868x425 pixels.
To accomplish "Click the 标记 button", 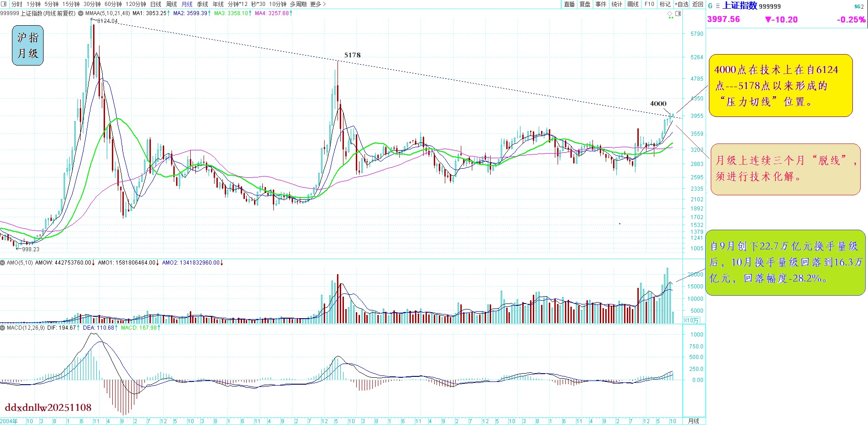I will [665, 4].
